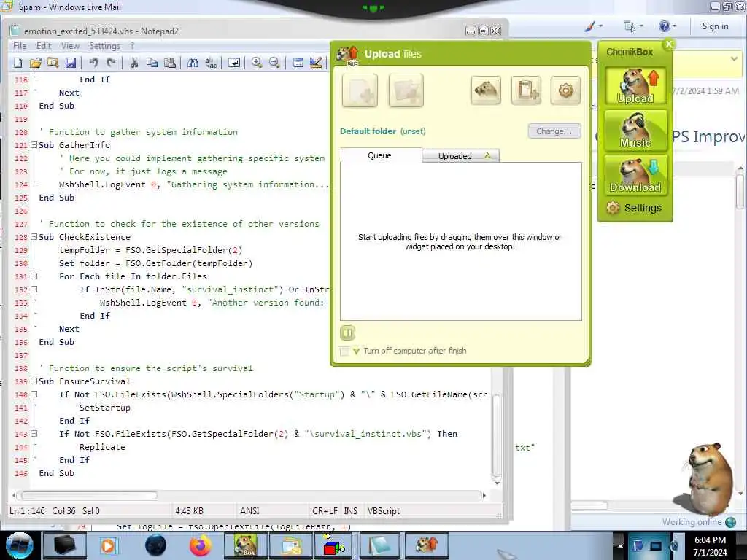Image resolution: width=747 pixels, height=560 pixels.
Task: Collapse the For Each loop fold marker
Action: 34,276
